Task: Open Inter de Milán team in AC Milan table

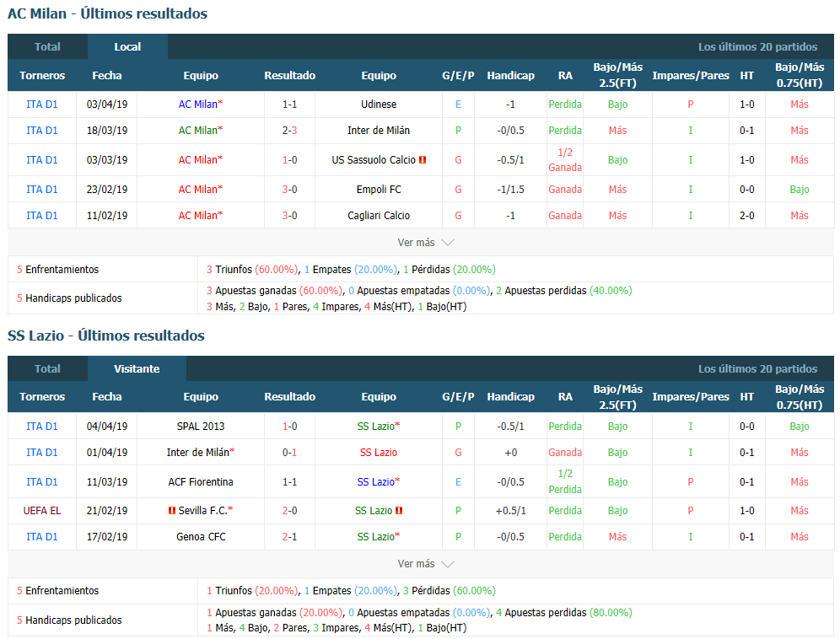Action: (379, 130)
